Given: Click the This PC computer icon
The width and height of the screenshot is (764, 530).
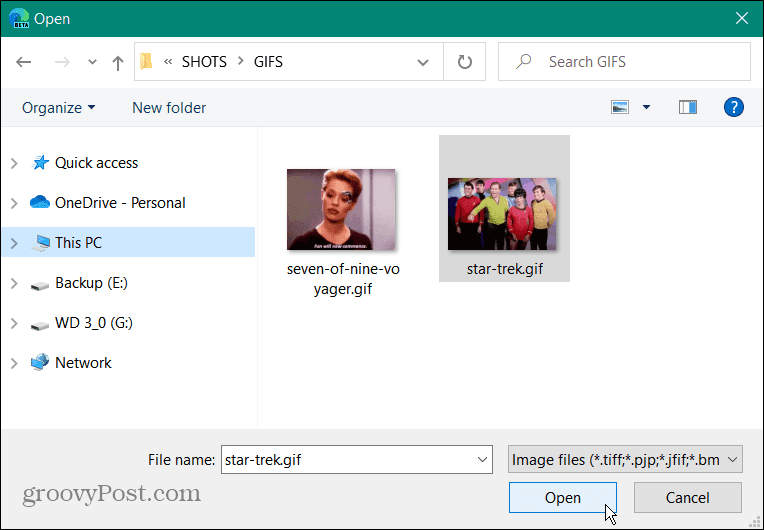Looking at the screenshot, I should [x=40, y=243].
